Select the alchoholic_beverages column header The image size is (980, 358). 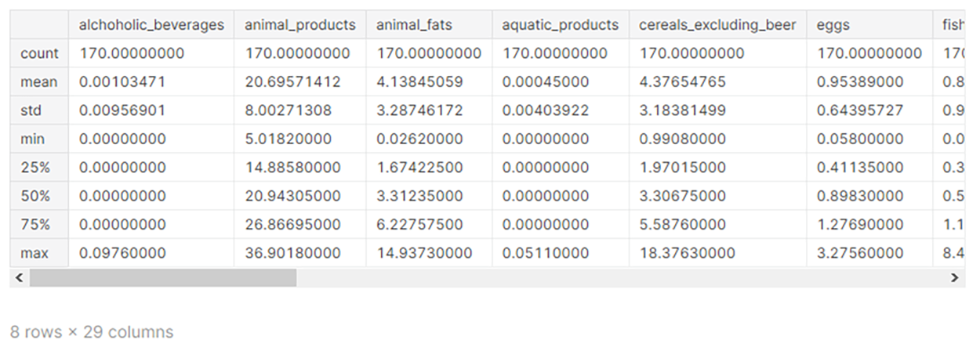click(151, 25)
